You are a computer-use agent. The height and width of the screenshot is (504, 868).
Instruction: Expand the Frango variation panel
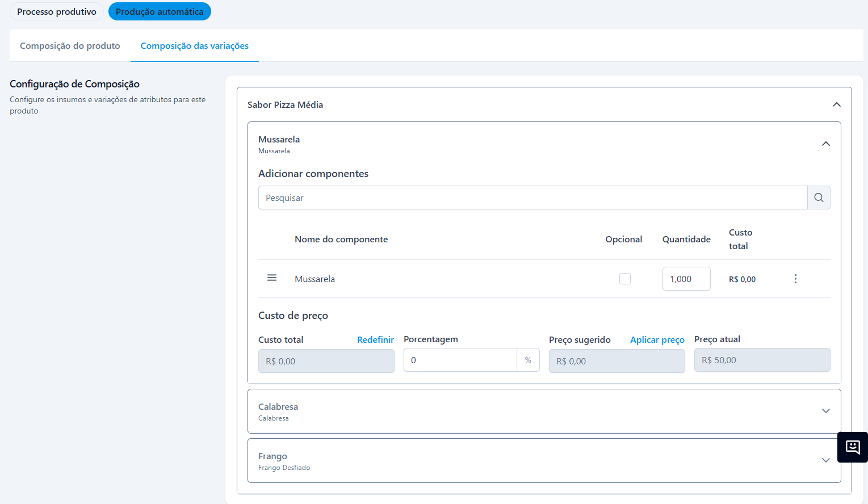825,460
